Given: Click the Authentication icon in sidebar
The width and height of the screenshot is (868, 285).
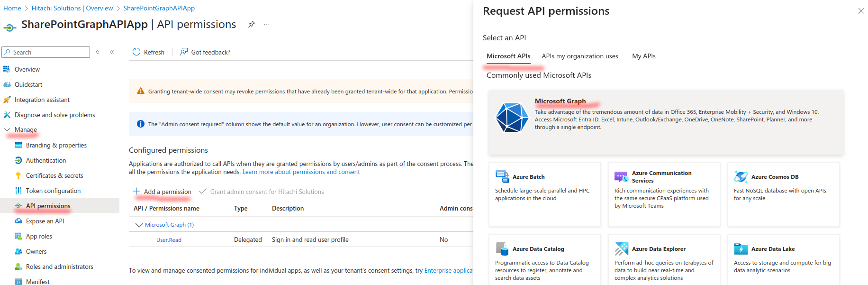Looking at the screenshot, I should click(18, 160).
